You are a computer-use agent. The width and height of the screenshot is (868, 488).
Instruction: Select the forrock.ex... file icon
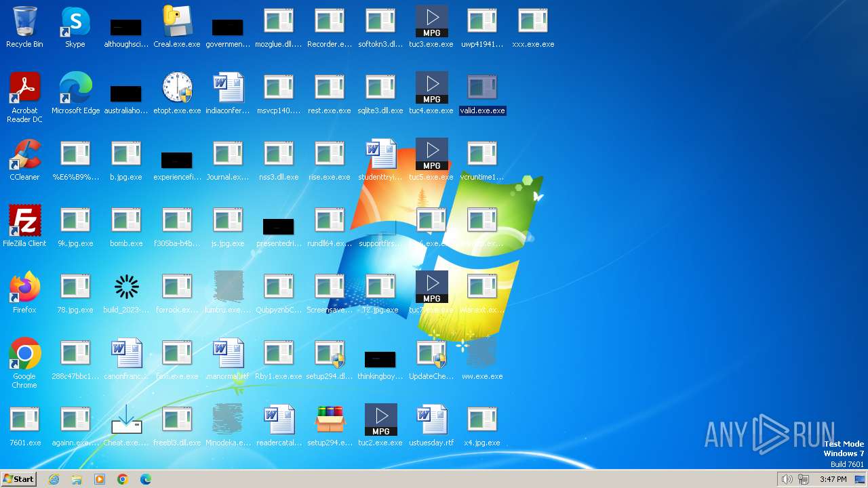click(x=177, y=287)
